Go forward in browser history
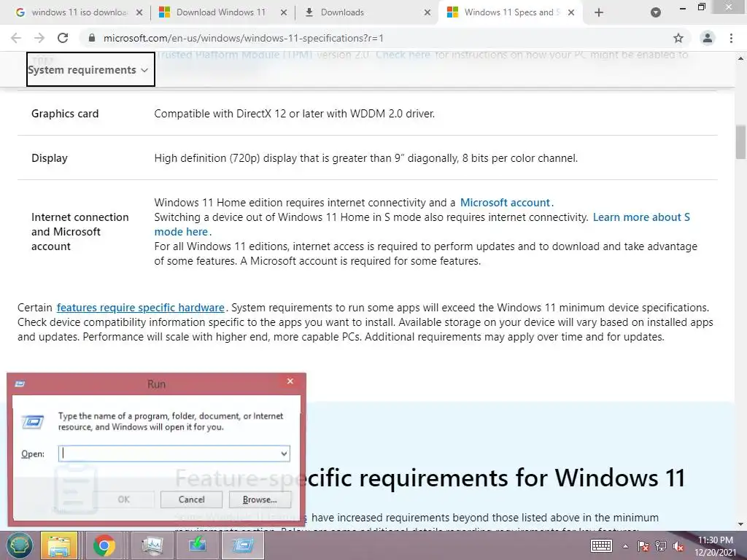This screenshot has width=747, height=560. point(39,38)
